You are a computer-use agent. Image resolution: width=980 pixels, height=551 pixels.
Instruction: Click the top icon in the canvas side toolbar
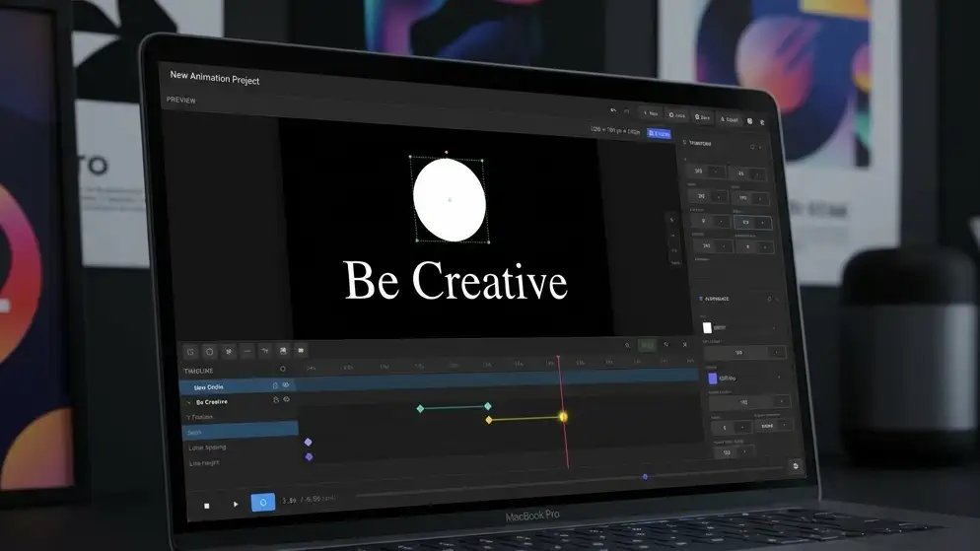(671, 219)
